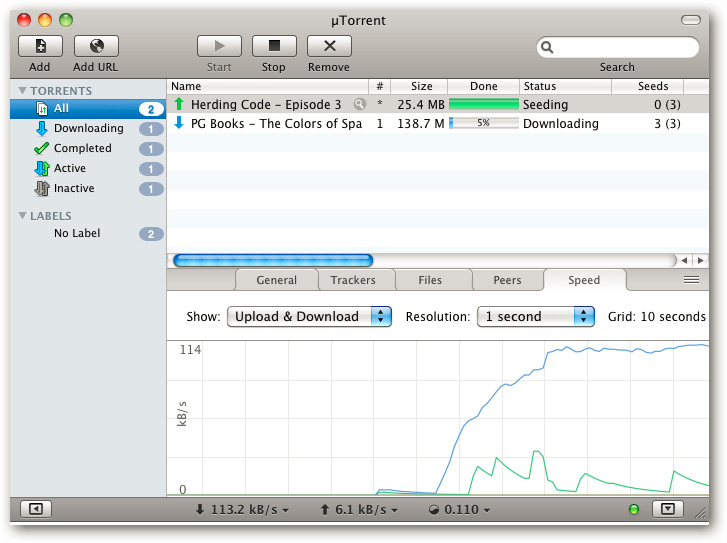Select the Downloading category in sidebar
This screenshot has width=727, height=543.
coord(88,128)
